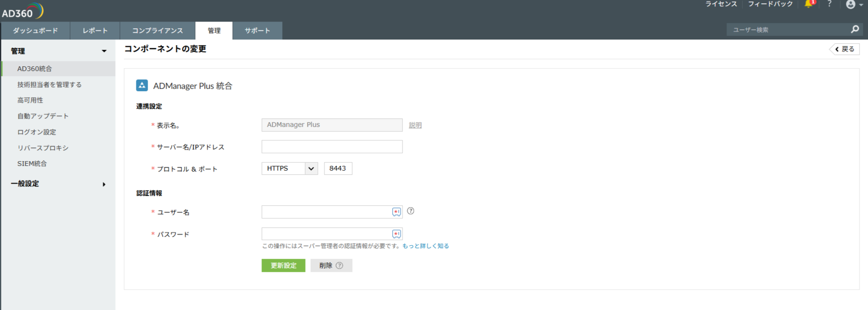
Task: Open the notifications bell icon
Action: point(809,4)
